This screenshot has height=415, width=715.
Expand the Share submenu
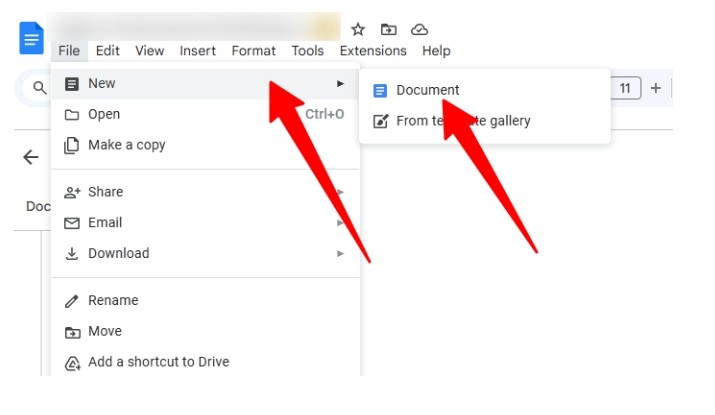coord(206,192)
